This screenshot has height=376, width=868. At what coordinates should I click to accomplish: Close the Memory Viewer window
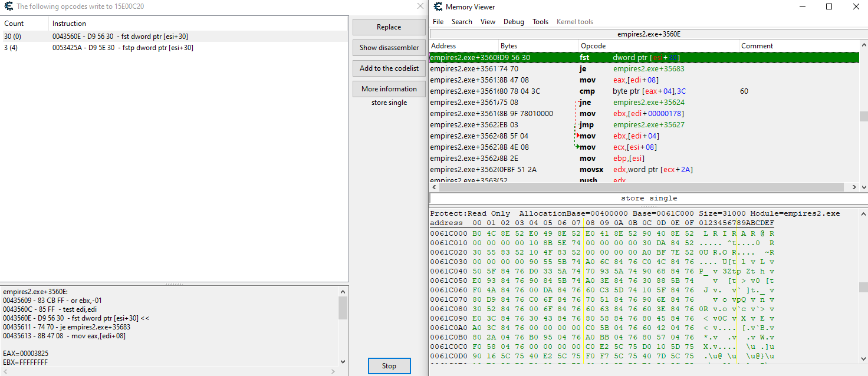pos(856,6)
